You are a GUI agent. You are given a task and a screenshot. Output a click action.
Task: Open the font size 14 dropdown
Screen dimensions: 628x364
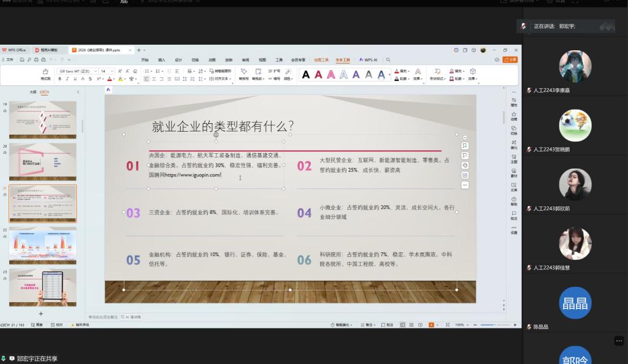point(112,71)
